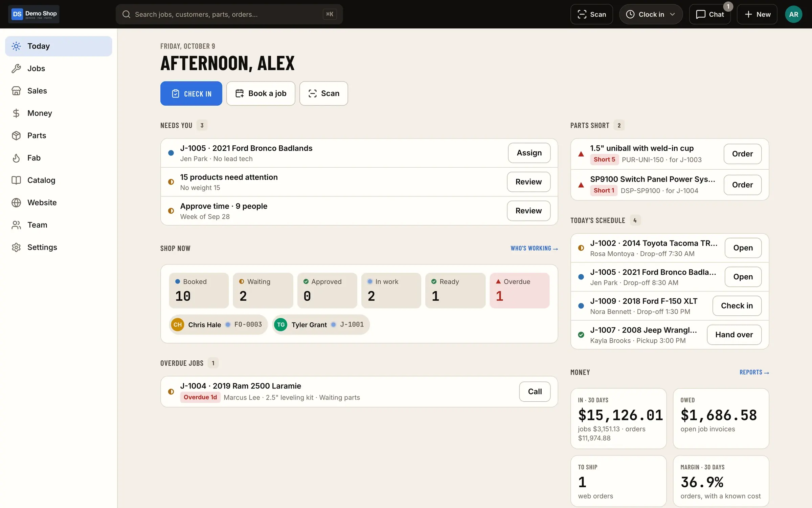Screen dimensions: 812x508
Task: Click the Tyler Grant TG avatar
Action: [281, 325]
